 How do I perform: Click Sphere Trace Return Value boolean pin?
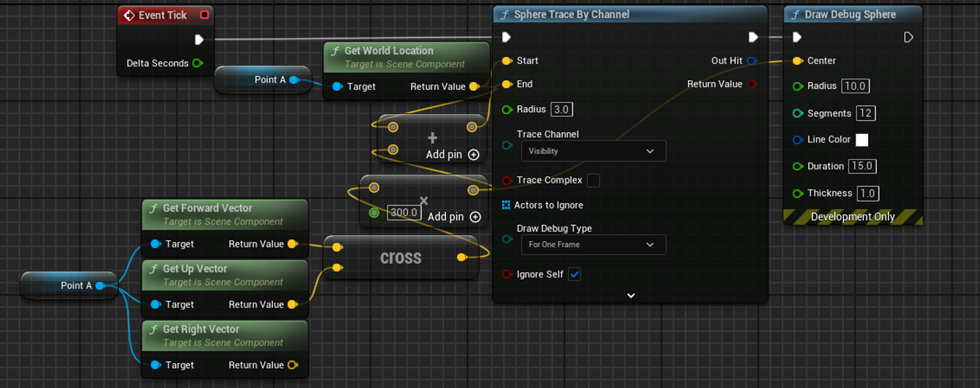pyautogui.click(x=752, y=84)
